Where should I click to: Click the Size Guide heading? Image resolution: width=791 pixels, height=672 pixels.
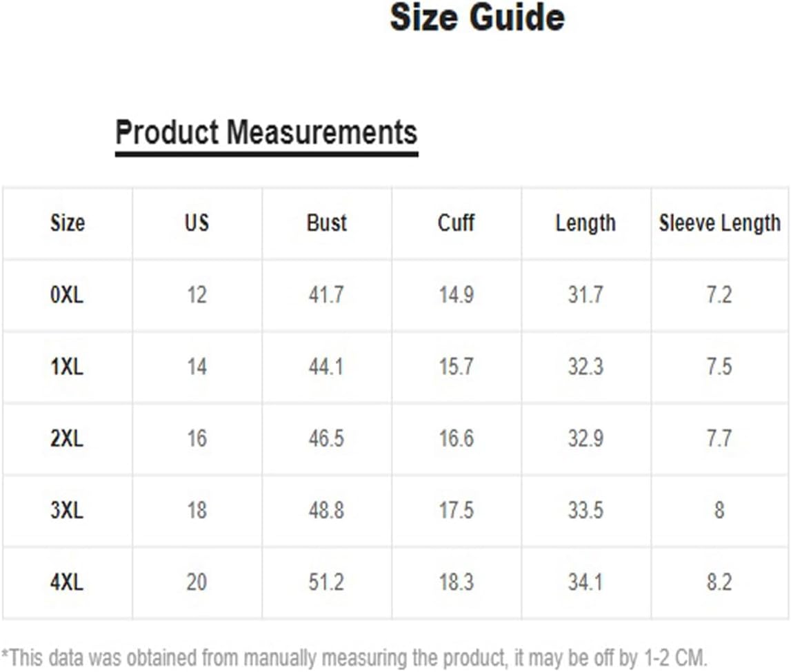click(477, 18)
